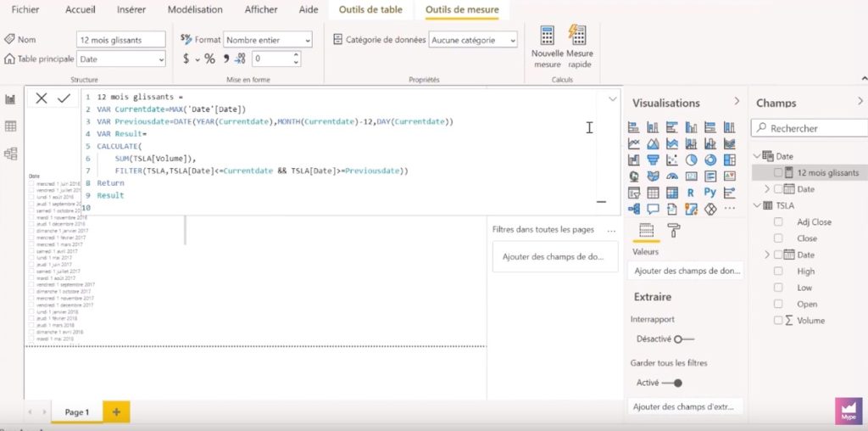Collapse the Visualisations pane with its chevron
868x431 pixels.
point(737,101)
